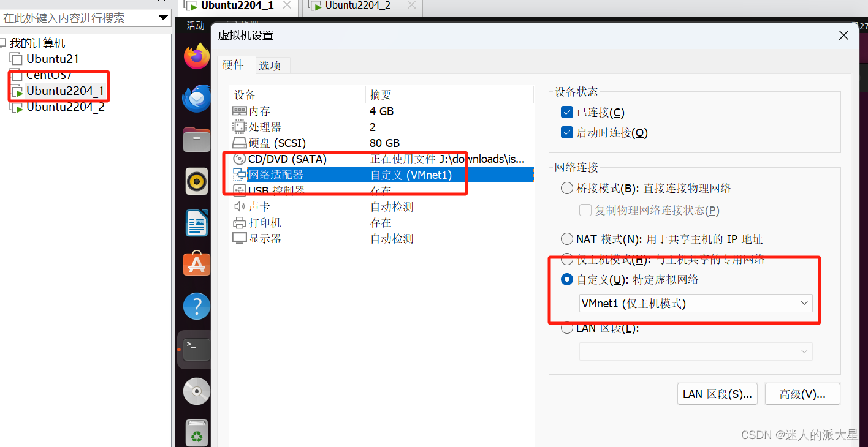Select the CentOS7 VM in library

coord(49,75)
